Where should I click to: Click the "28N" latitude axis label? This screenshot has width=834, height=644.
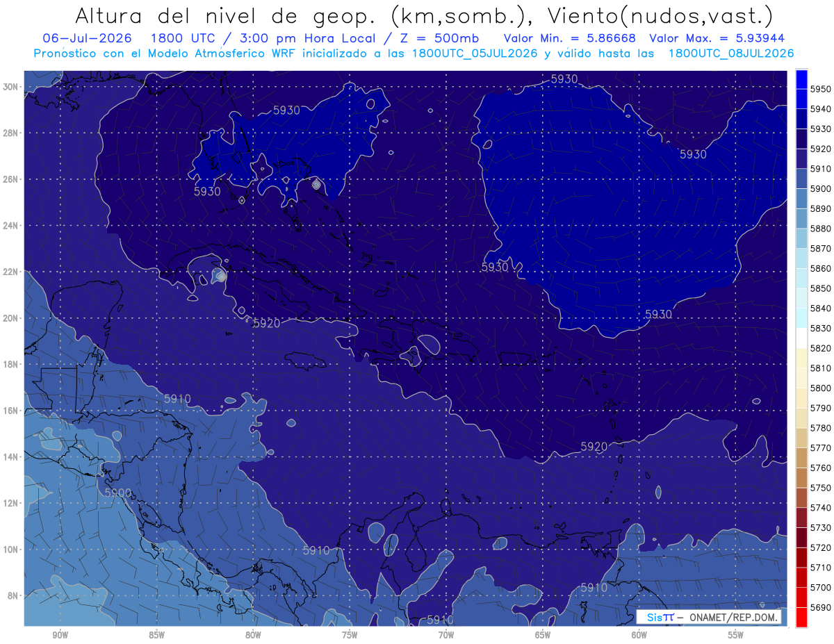tap(10, 133)
